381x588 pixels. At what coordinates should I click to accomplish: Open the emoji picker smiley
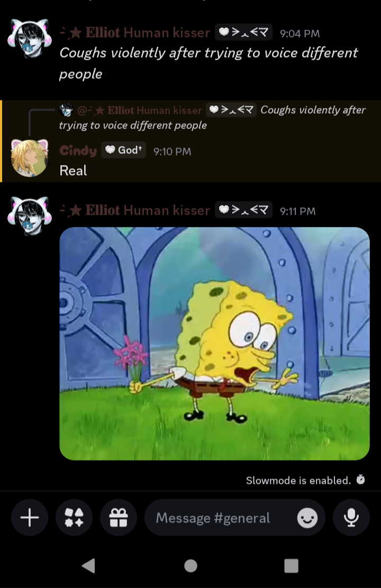pyautogui.click(x=307, y=518)
